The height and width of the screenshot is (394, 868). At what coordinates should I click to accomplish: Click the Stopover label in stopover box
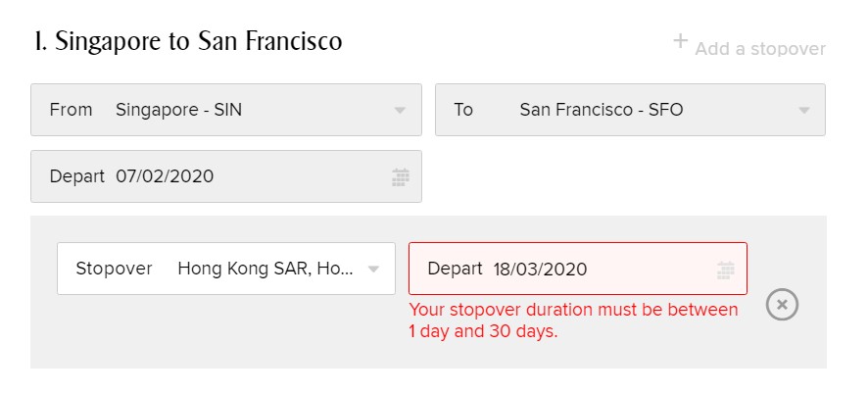tap(114, 269)
